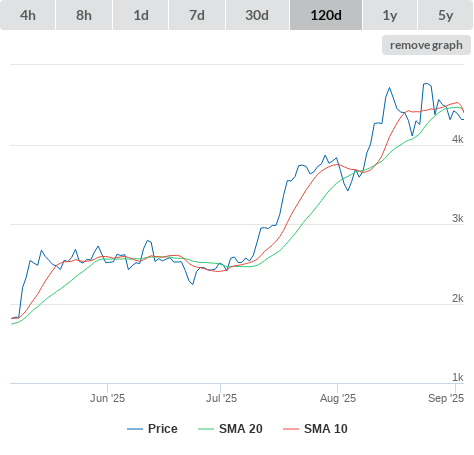Screen dimensions: 474x455
Task: Click the green SMA 20 line swatch
Action: (206, 429)
